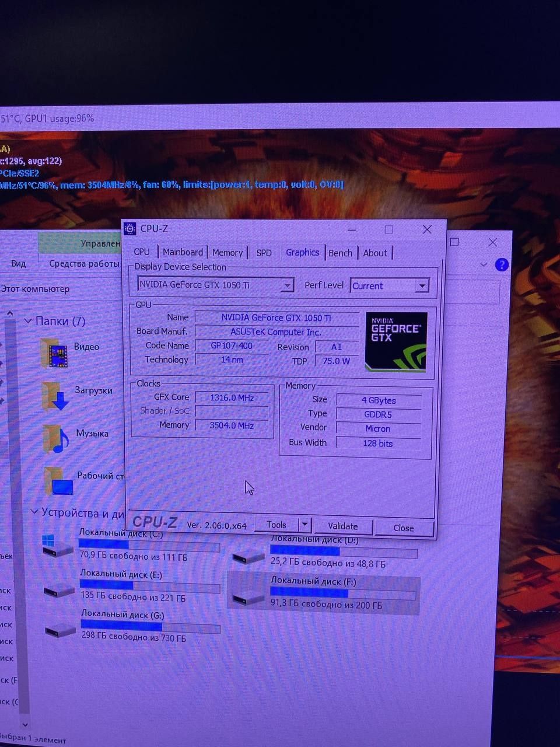Open the Средства работы ribbon tab
The height and width of the screenshot is (747, 560).
[x=84, y=264]
